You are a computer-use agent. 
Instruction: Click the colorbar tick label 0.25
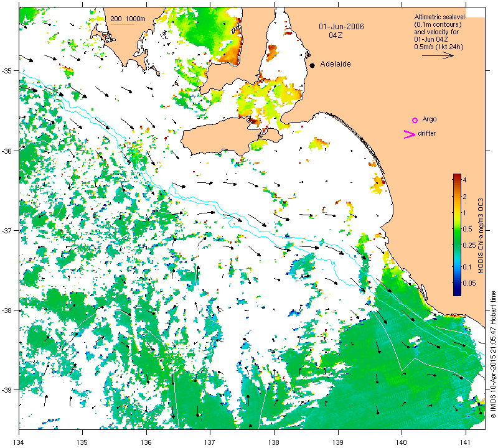click(x=470, y=245)
